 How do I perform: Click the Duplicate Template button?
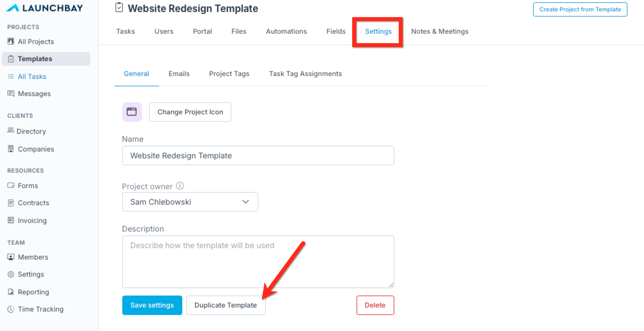click(x=226, y=305)
